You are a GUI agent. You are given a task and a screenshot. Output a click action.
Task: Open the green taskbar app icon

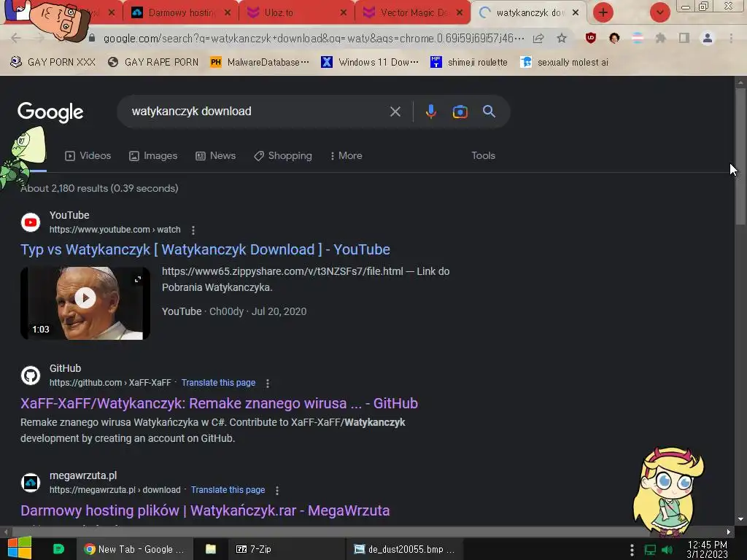point(58,549)
